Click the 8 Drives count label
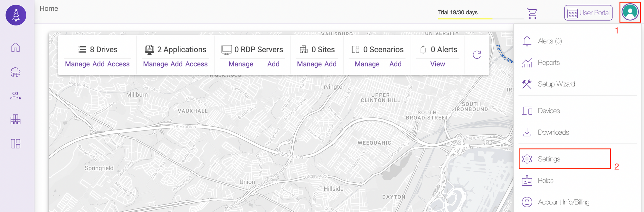The height and width of the screenshot is (212, 644). coord(104,49)
